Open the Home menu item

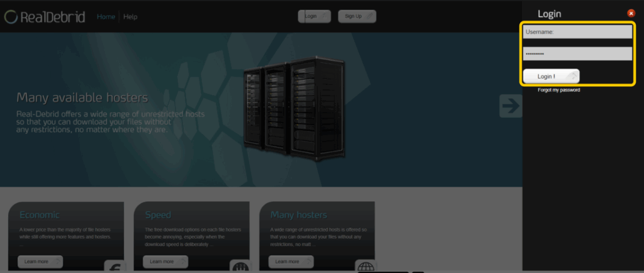point(106,17)
